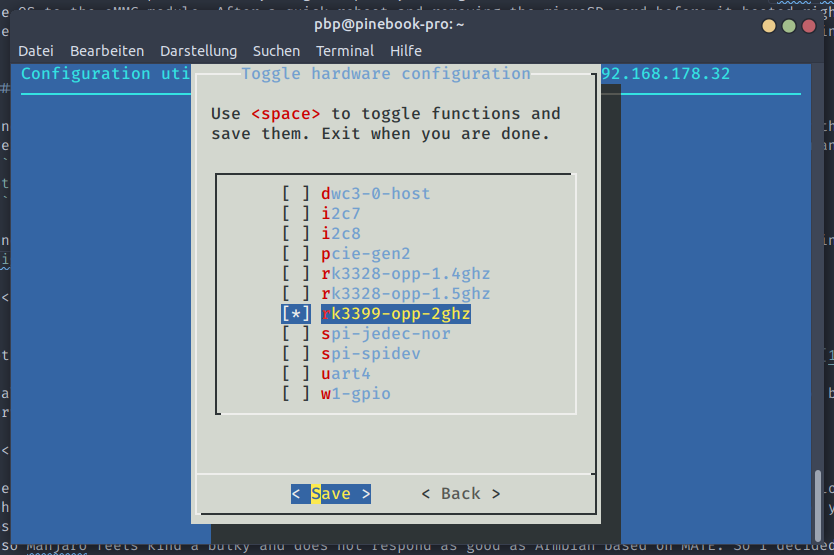
Task: Enable the w1-gpio checkbox
Action: pyautogui.click(x=296, y=394)
